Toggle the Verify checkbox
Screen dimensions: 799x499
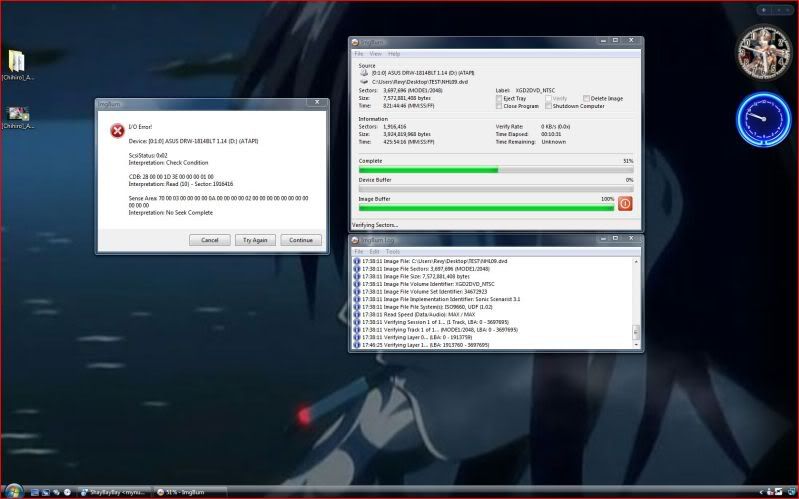pyautogui.click(x=548, y=98)
